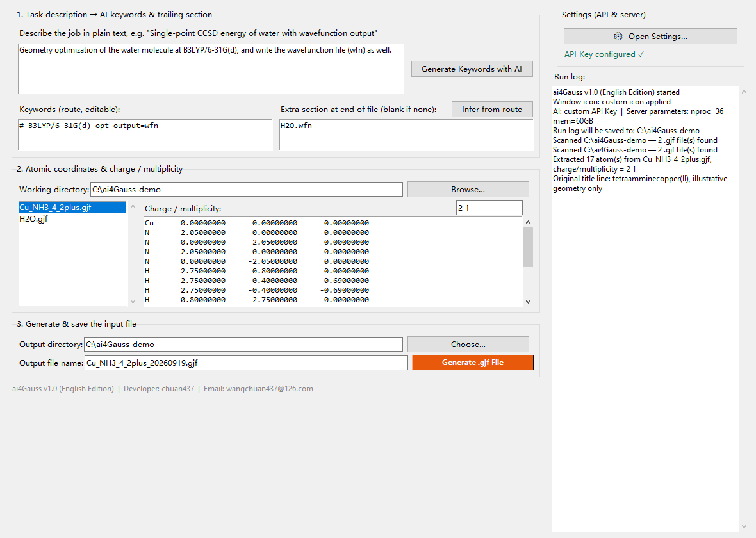This screenshot has height=538, width=756.
Task: Click file list scroll down arrow
Action: [133, 301]
